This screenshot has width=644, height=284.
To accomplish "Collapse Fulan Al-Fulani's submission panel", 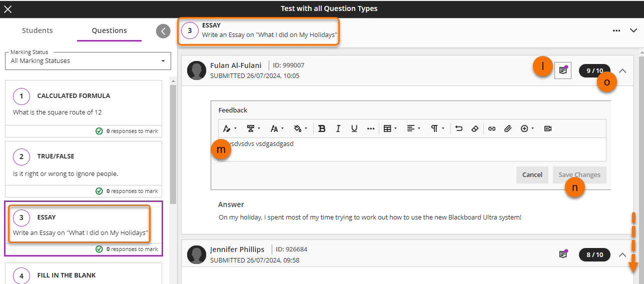I will pyautogui.click(x=622, y=70).
